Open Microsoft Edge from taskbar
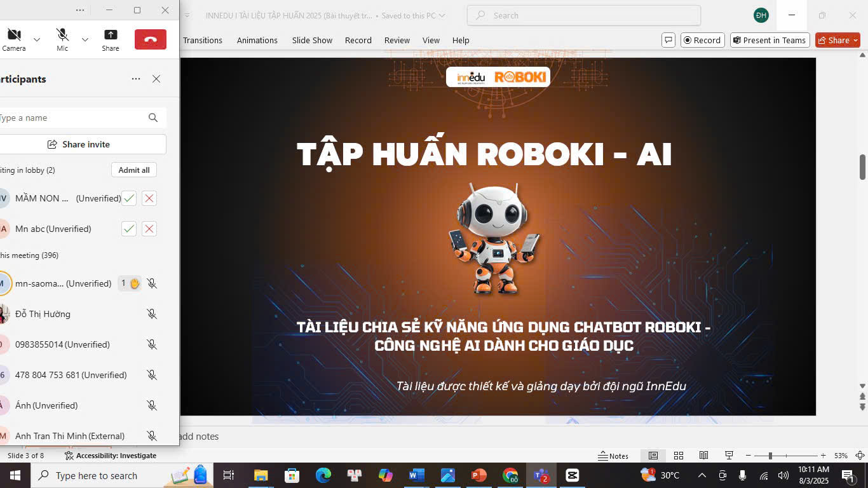This screenshot has width=868, height=488. coord(323,475)
